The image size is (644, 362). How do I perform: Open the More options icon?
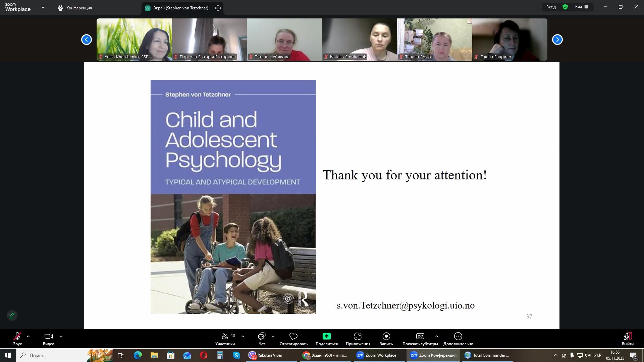point(458,337)
